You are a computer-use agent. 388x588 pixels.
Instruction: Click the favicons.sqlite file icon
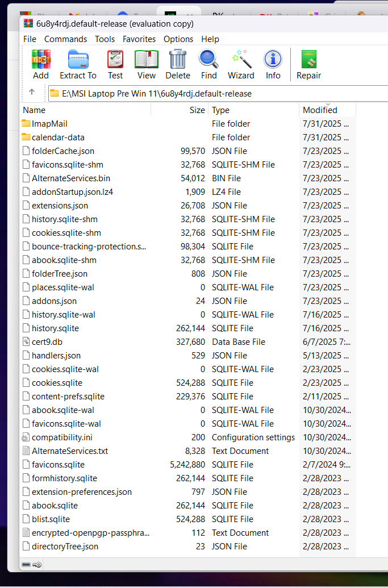(x=26, y=464)
